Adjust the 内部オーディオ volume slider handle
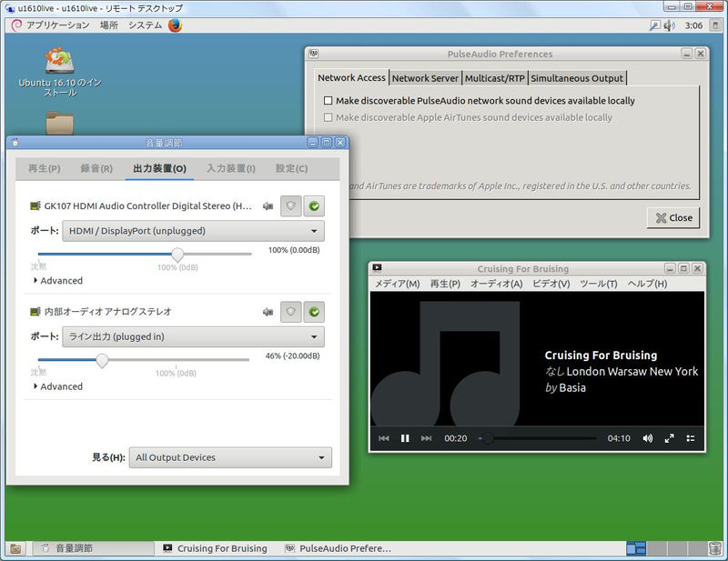This screenshot has width=728, height=561. pos(102,360)
